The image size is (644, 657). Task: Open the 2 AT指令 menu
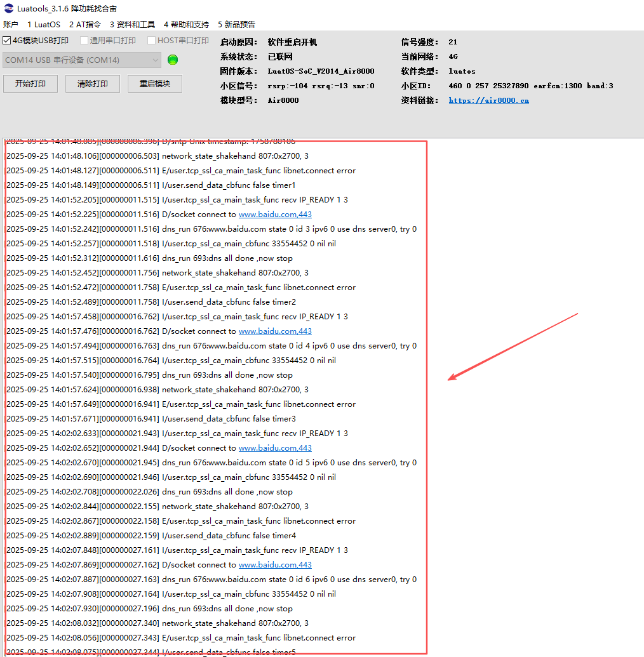(85, 24)
